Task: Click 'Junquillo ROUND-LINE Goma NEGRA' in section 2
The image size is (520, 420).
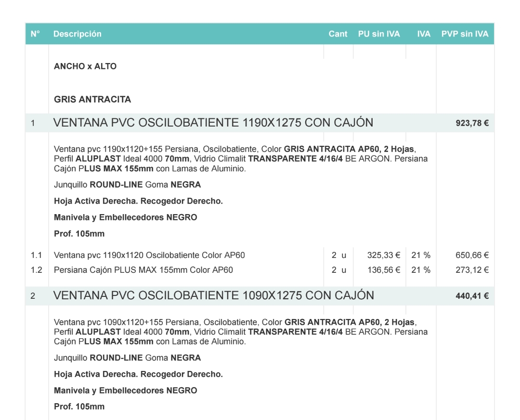Action: (x=127, y=358)
